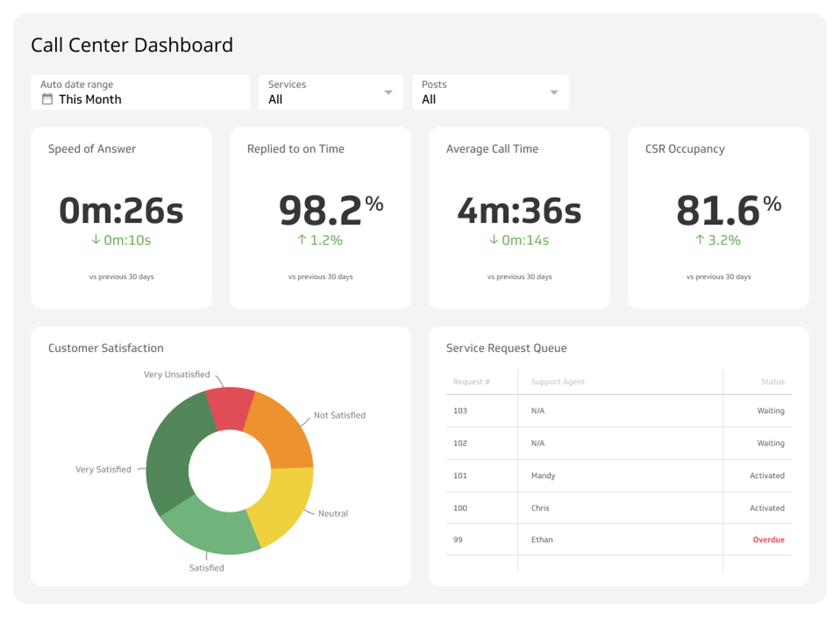The width and height of the screenshot is (840, 617).
Task: Click the down-trend arrow under Speed of Answer
Action: click(95, 241)
